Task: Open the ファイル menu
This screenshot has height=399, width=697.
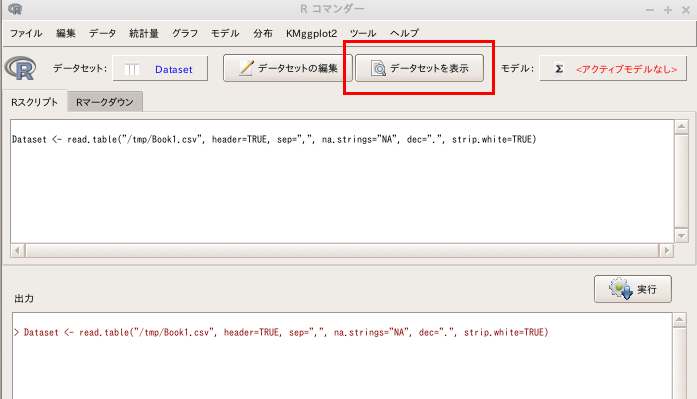Action: (26, 33)
